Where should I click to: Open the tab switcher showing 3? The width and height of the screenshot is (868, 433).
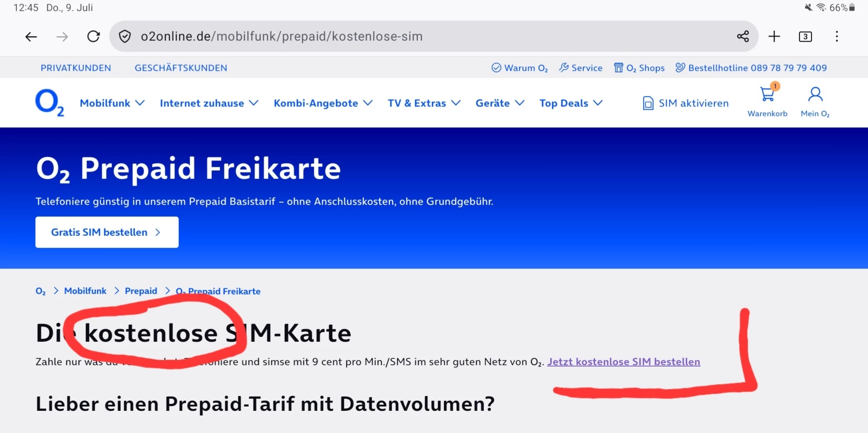pos(806,36)
